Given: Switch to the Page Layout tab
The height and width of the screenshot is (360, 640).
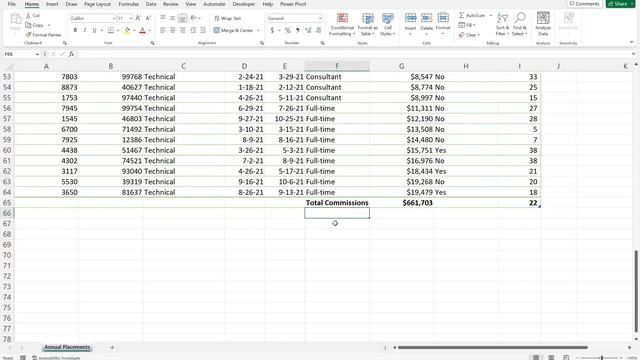Looking at the screenshot, I should (97, 4).
